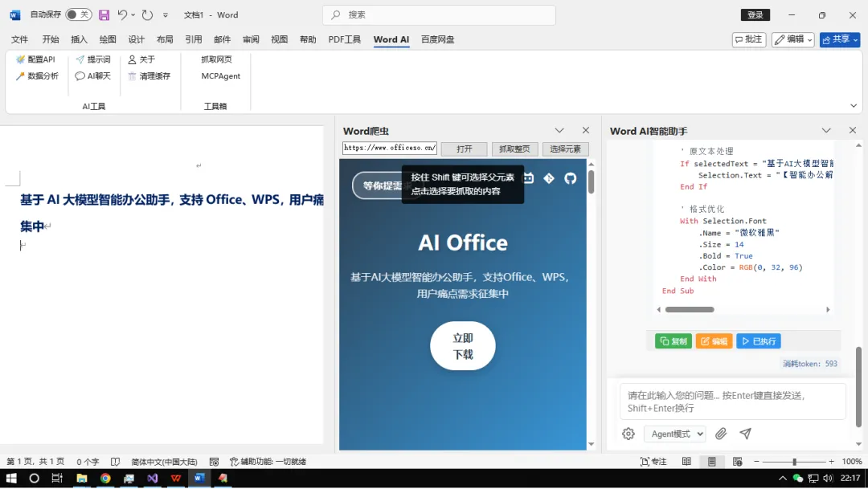Click the blue 已执行 button
The image size is (868, 489).
click(759, 341)
